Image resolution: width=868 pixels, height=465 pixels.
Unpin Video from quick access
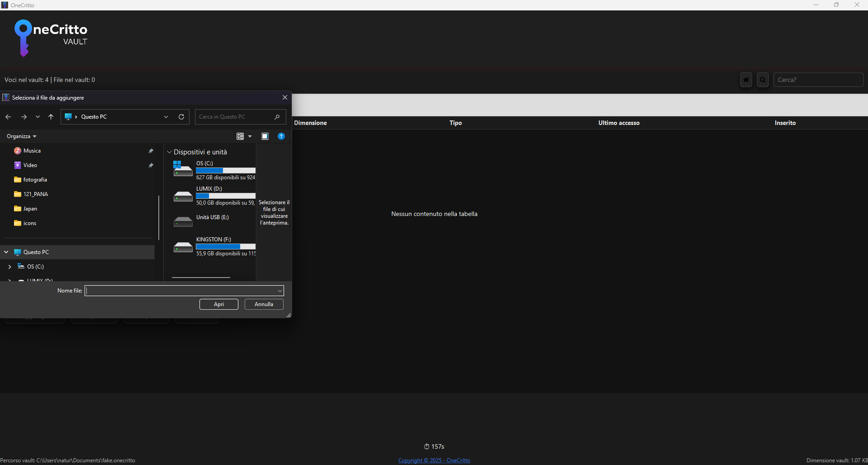pyautogui.click(x=151, y=165)
